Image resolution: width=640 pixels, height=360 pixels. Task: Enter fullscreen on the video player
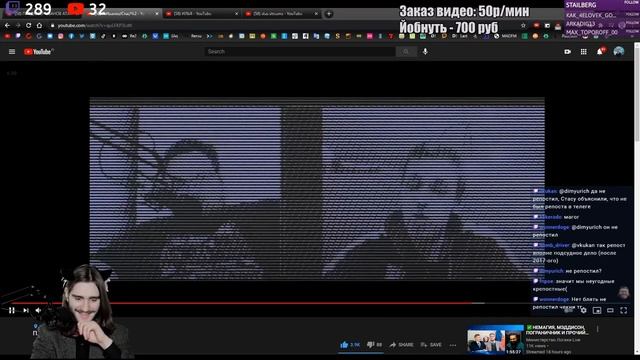point(624,311)
